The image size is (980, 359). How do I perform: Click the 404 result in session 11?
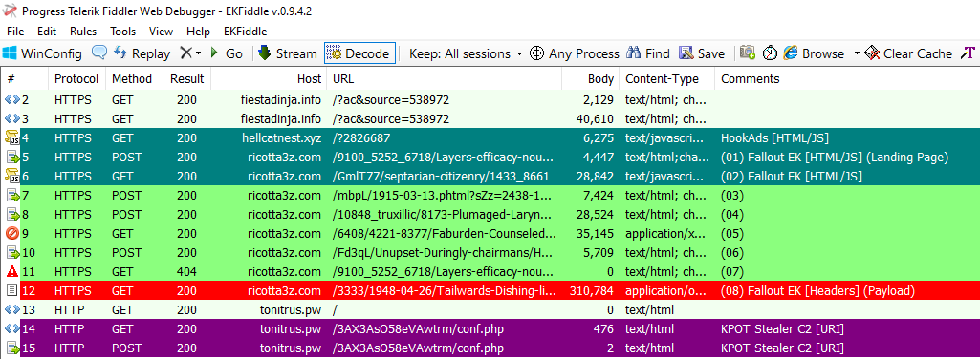point(186,271)
